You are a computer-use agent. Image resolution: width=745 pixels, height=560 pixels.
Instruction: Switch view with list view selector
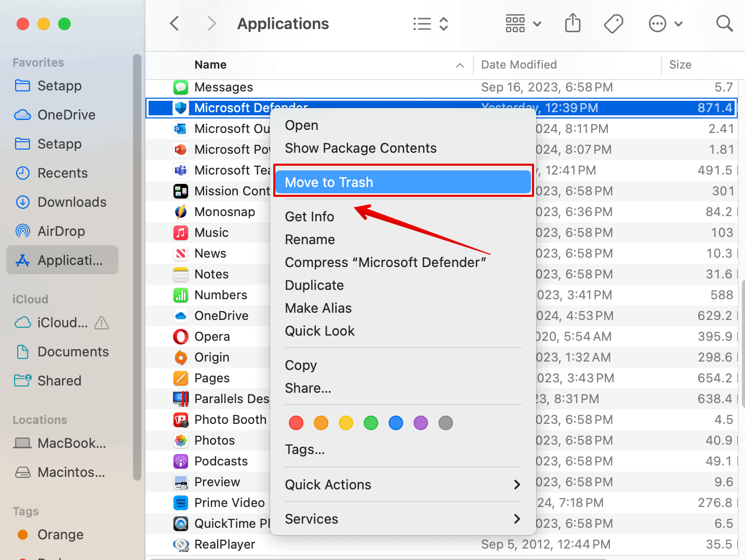point(430,23)
